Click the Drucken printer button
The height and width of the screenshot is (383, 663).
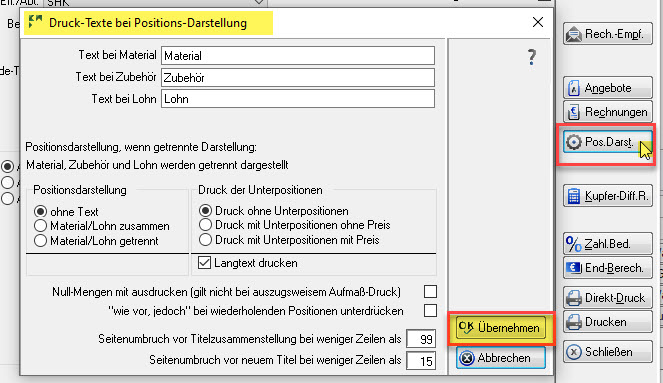point(608,322)
